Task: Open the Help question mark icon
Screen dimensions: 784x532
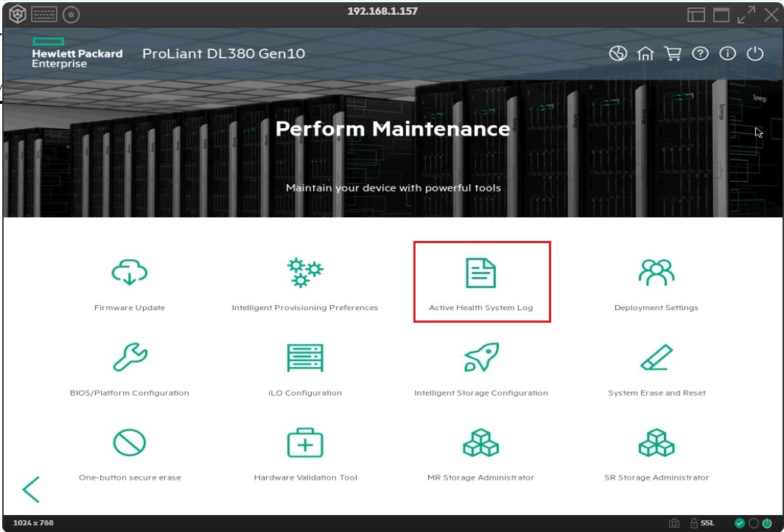Action: coord(700,53)
